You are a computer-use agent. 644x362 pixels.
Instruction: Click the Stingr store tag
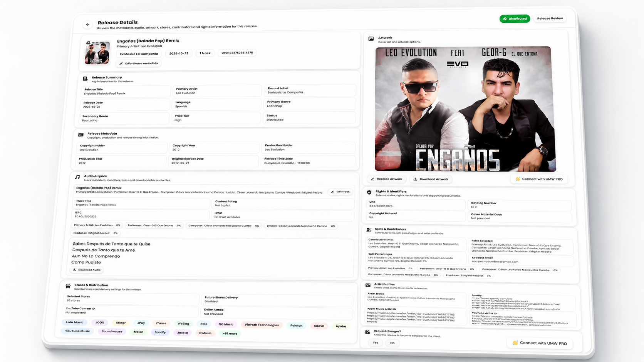121,323
